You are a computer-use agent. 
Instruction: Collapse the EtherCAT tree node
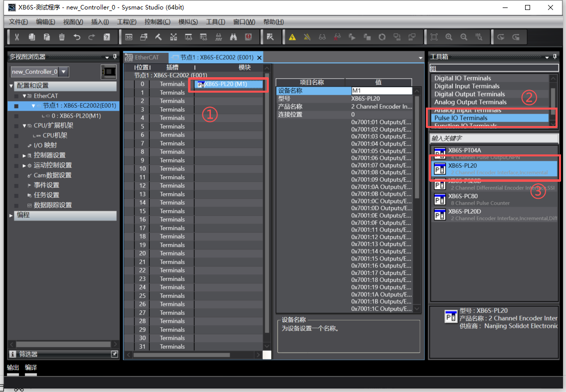tap(24, 96)
